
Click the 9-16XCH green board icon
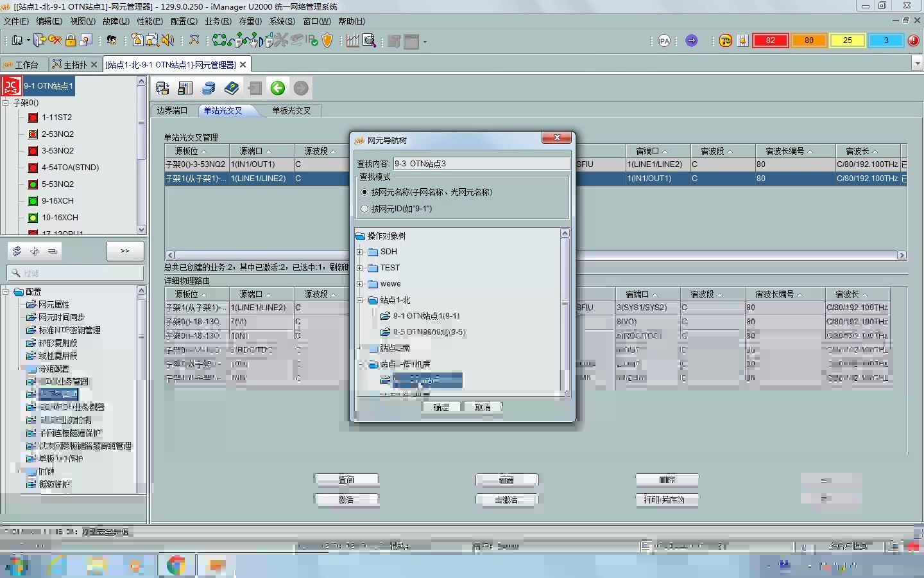33,201
